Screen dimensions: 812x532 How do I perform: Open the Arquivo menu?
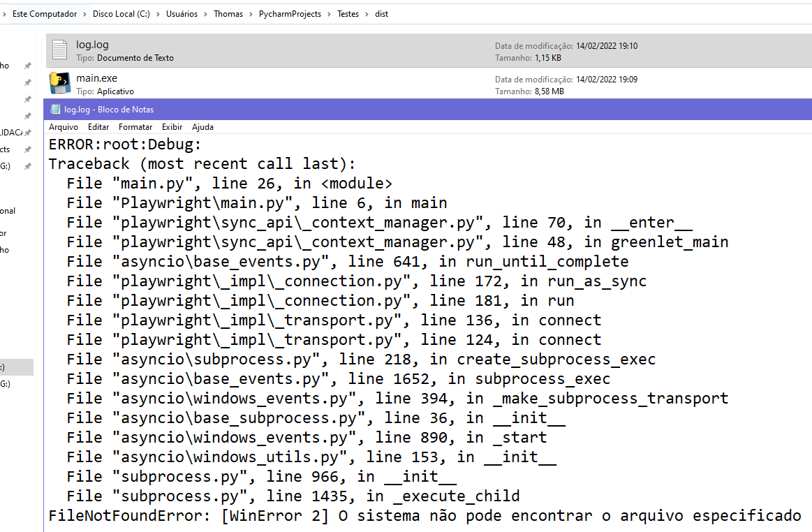coord(64,126)
